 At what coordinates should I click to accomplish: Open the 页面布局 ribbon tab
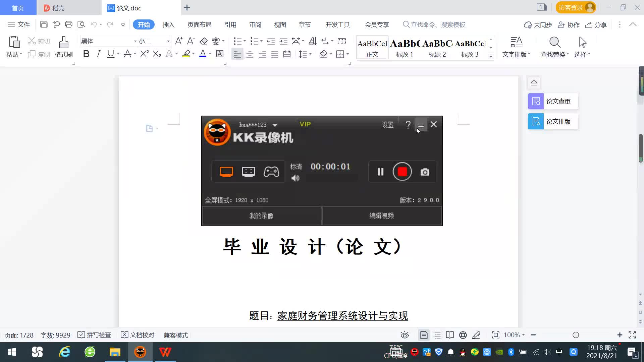[x=199, y=25]
